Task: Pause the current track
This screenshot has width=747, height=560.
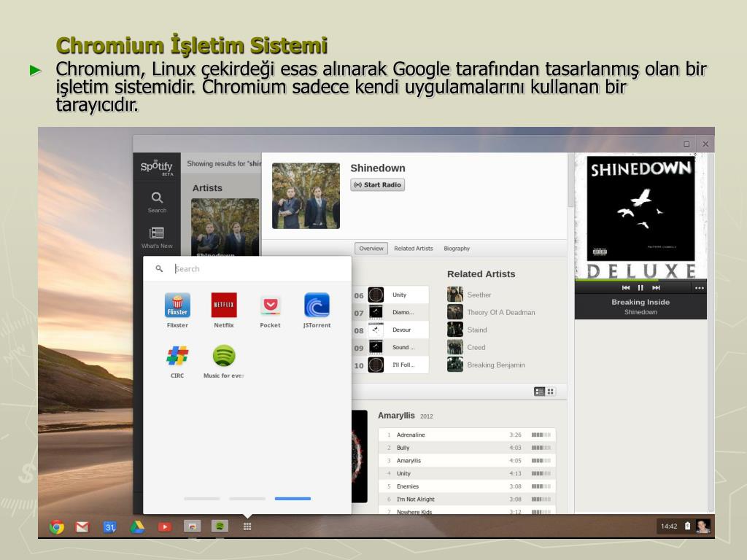Action: [x=640, y=287]
